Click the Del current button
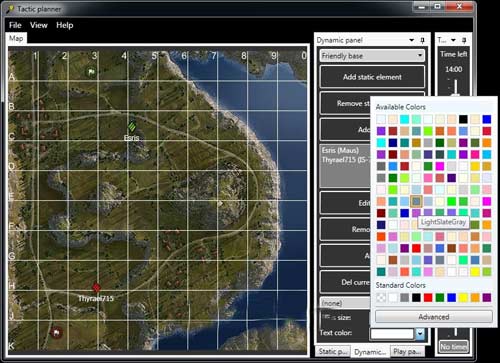Image resolution: width=500 pixels, height=363 pixels. [345, 282]
